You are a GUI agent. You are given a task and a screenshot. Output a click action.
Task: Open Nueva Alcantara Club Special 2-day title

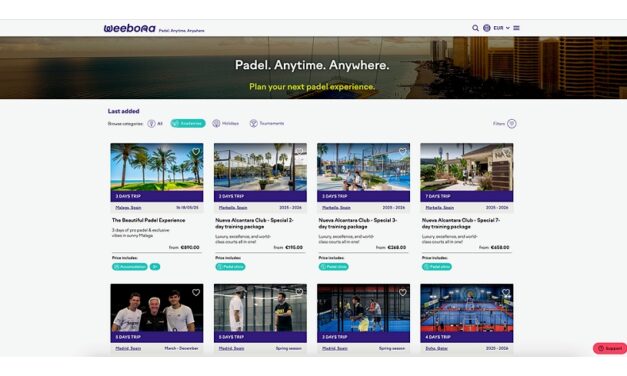click(x=254, y=223)
